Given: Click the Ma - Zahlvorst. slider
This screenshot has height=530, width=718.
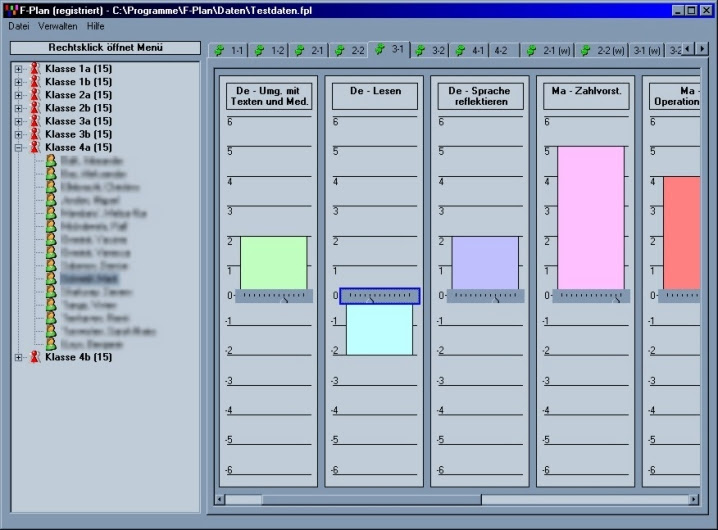Looking at the screenshot, I should click(591, 296).
